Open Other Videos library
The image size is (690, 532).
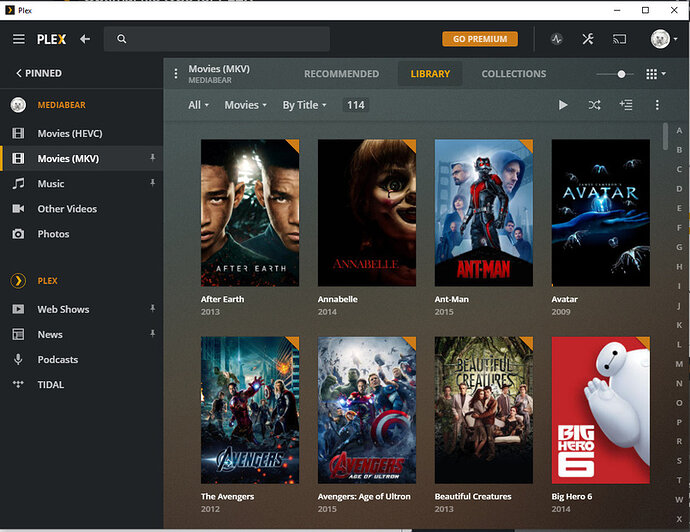point(67,209)
